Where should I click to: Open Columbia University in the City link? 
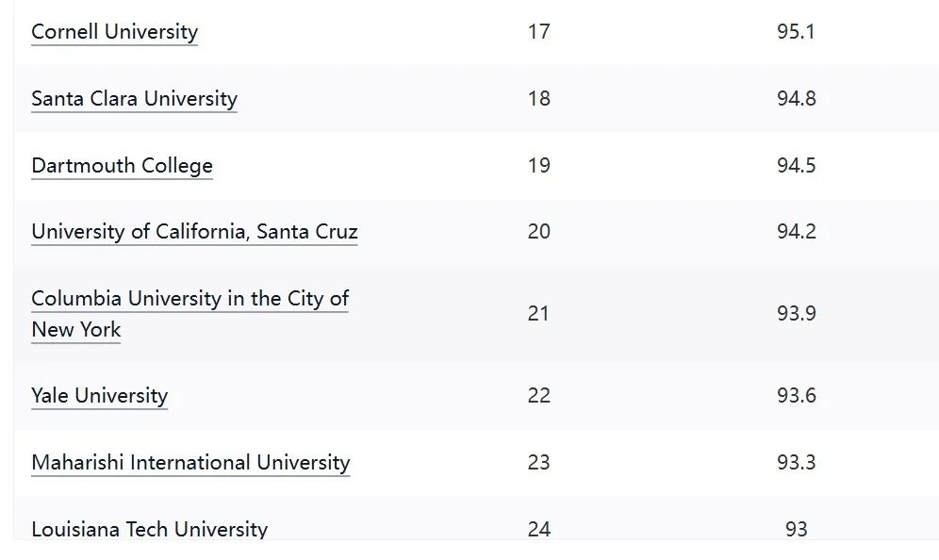(189, 299)
